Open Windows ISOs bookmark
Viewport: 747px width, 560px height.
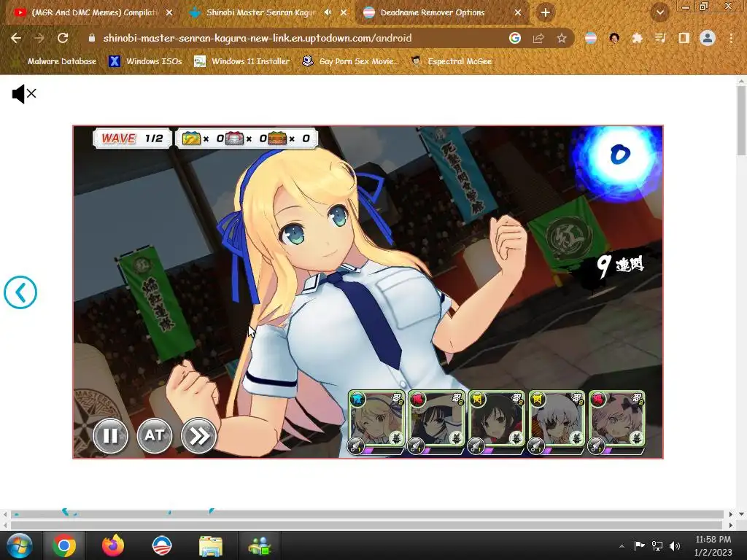[145, 61]
